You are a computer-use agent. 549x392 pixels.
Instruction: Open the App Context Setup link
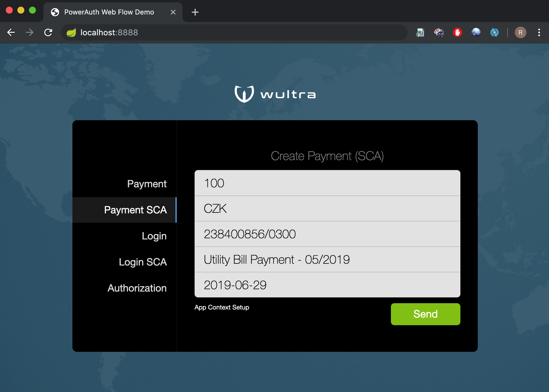pos(222,307)
